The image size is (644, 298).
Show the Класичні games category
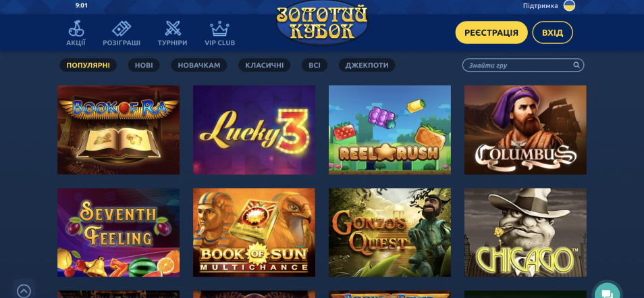[264, 65]
